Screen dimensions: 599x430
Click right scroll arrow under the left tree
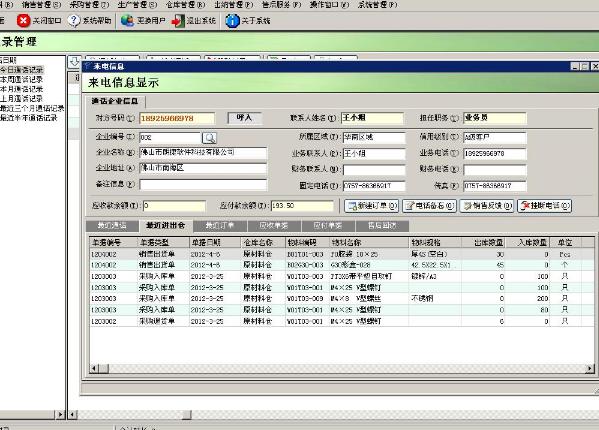(60, 414)
